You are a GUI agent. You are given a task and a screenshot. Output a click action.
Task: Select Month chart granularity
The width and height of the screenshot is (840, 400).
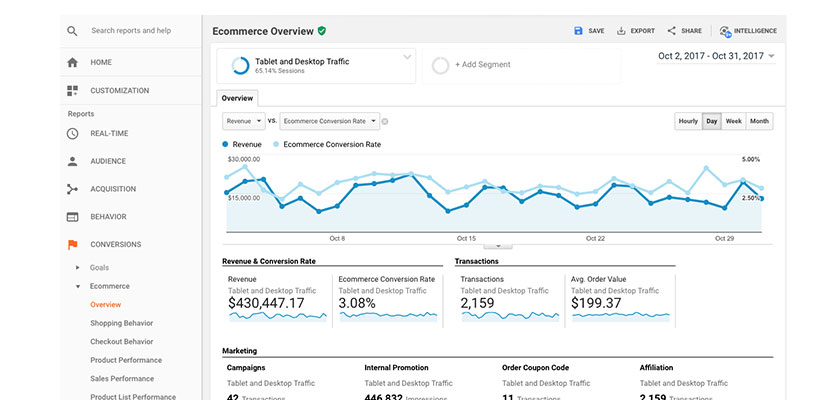point(759,121)
